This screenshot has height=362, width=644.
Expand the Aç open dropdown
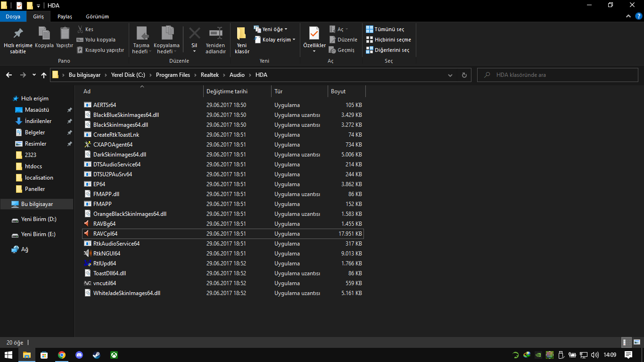[339, 29]
